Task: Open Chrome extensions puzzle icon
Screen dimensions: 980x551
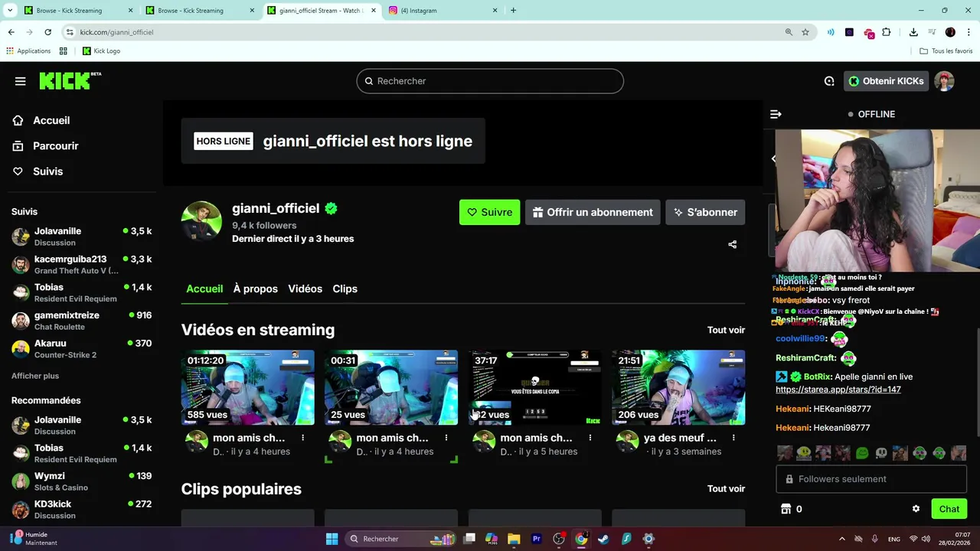Action: (x=887, y=32)
